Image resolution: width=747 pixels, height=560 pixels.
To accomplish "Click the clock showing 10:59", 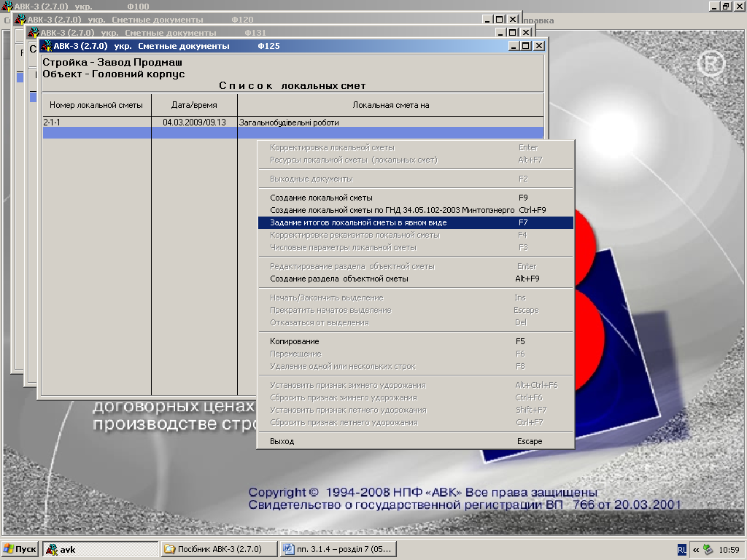I will coord(729,550).
